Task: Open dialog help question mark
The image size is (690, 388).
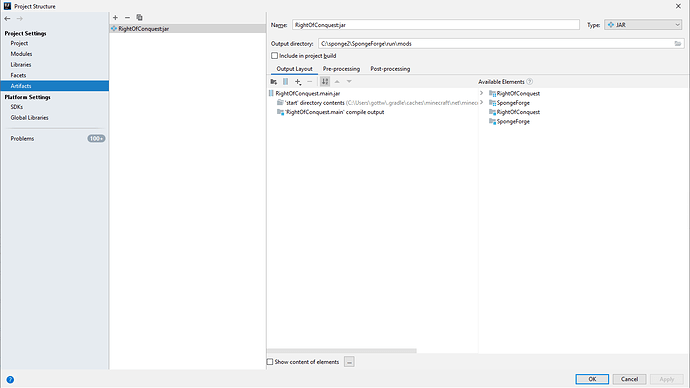Action: [10, 379]
